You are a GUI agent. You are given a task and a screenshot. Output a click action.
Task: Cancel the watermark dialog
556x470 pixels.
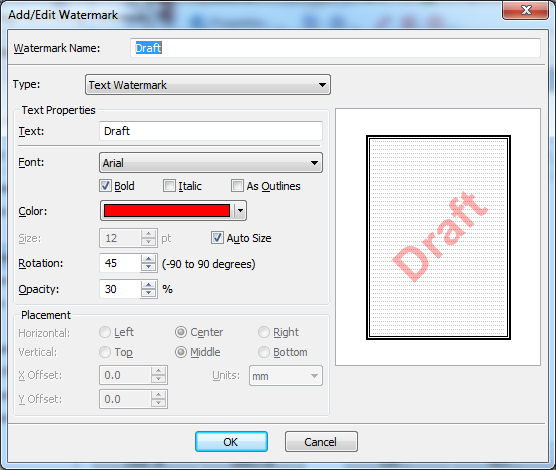click(321, 442)
